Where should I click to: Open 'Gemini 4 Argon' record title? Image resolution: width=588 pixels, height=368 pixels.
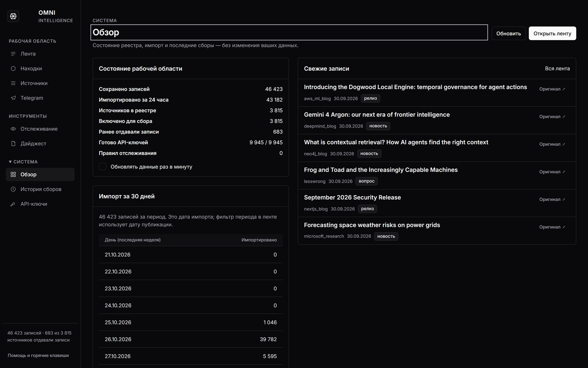pos(377,115)
